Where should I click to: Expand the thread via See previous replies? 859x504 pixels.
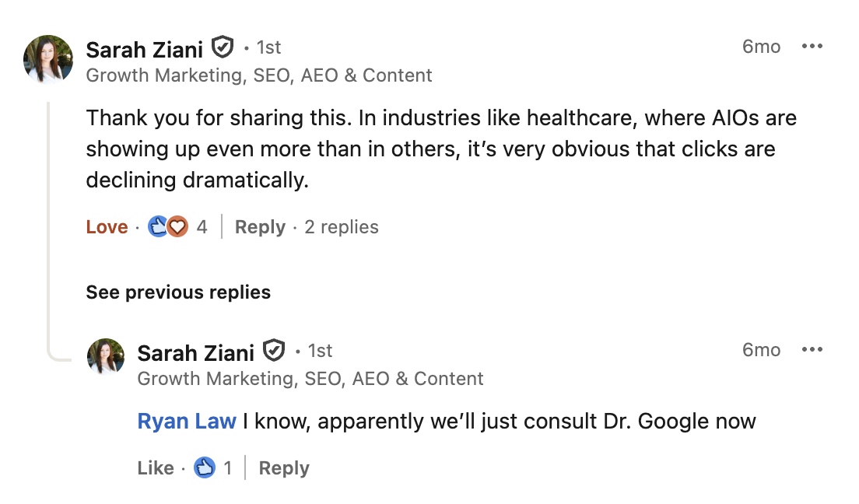pos(178,292)
